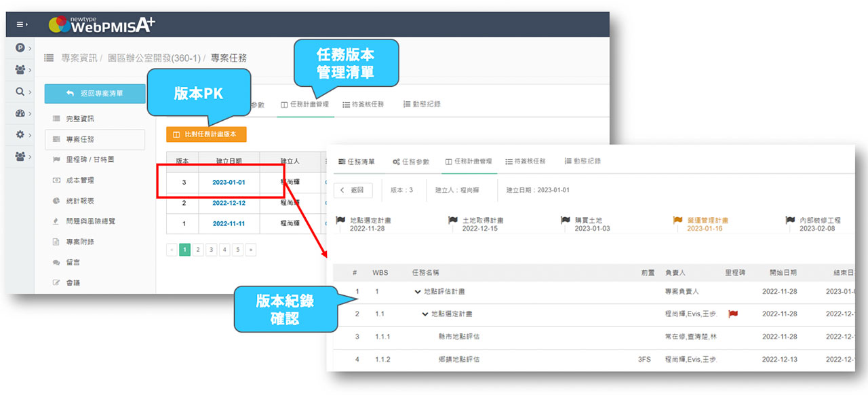Switch to the 任務清單 tab in front panel

356,162
